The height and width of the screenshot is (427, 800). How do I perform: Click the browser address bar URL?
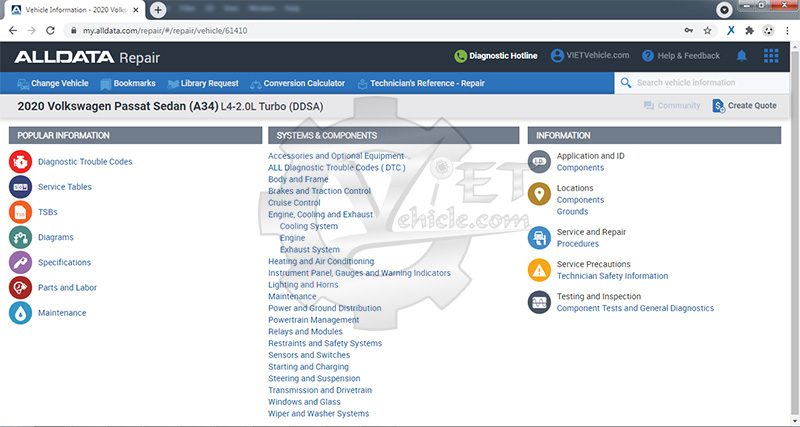(x=165, y=31)
